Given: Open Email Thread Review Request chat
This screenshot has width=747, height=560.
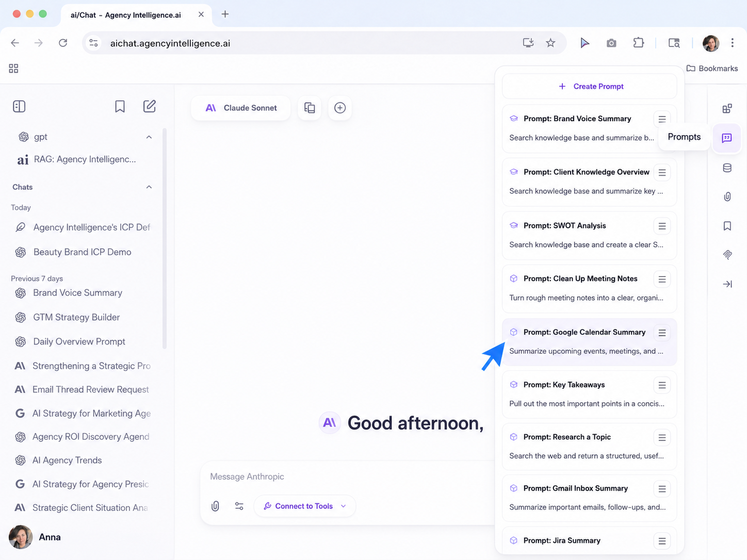Looking at the screenshot, I should 83,389.
